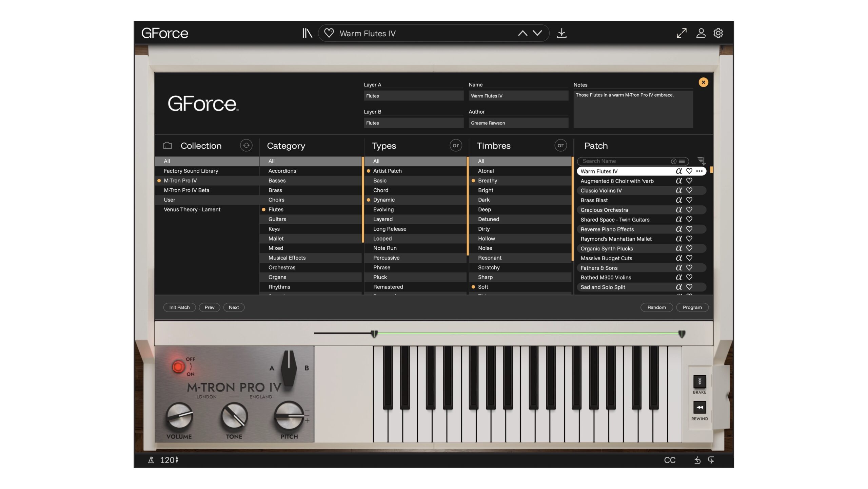Adjust tempo stepper arrows next to 120
The height and width of the screenshot is (489, 868).
point(177,460)
